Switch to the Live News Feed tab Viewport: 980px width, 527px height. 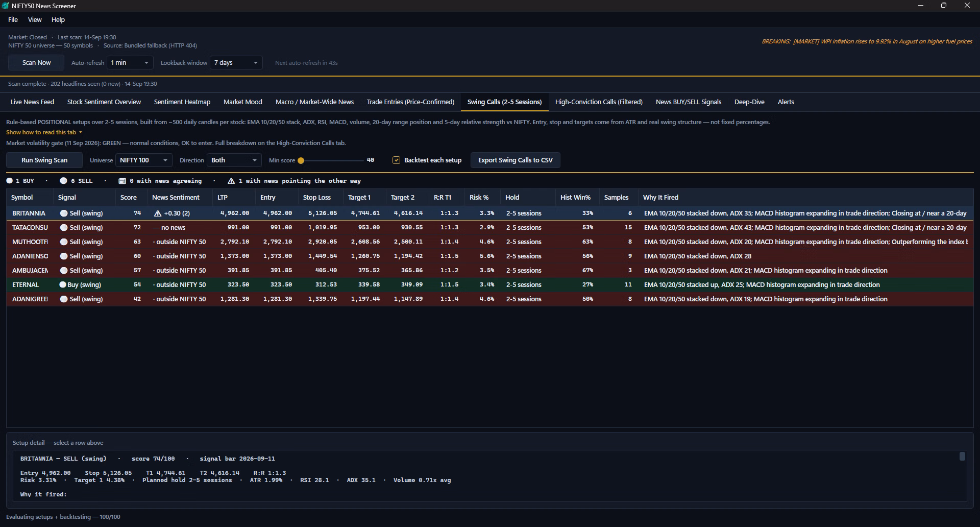click(x=33, y=102)
